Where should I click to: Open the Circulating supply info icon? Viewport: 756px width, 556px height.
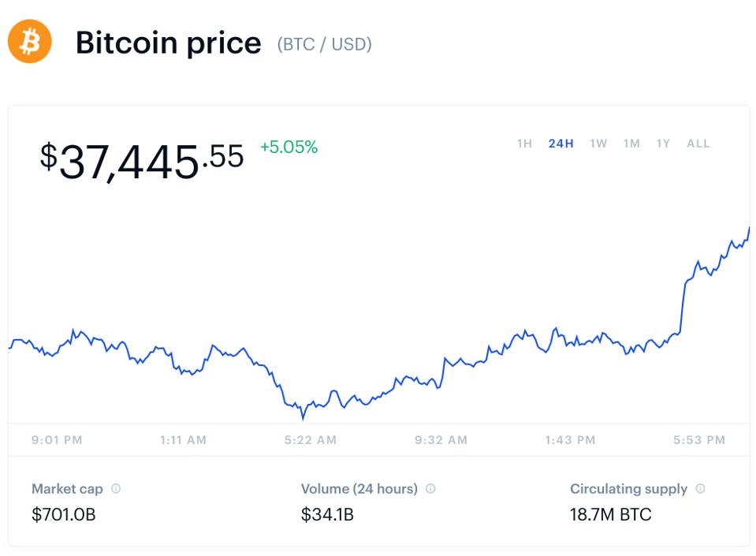pyautogui.click(x=700, y=489)
